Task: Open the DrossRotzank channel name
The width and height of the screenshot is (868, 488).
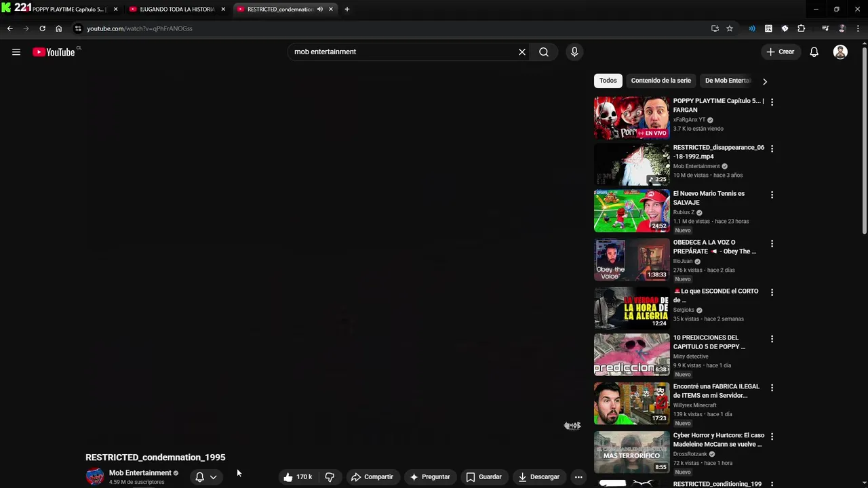Action: coord(690,454)
